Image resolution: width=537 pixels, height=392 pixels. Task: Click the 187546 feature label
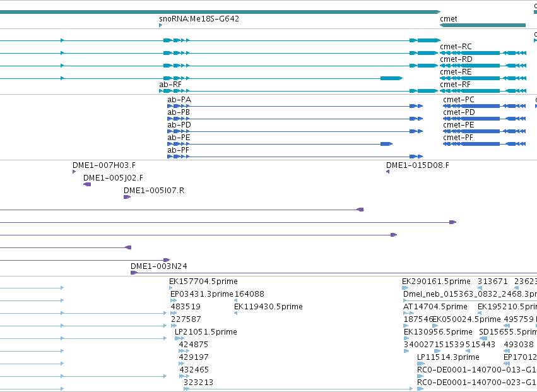point(418,319)
